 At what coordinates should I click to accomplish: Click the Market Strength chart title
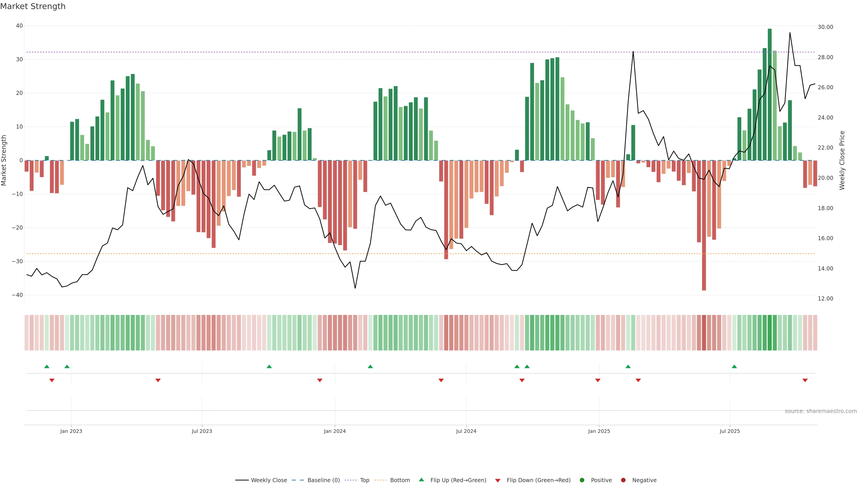pos(33,6)
